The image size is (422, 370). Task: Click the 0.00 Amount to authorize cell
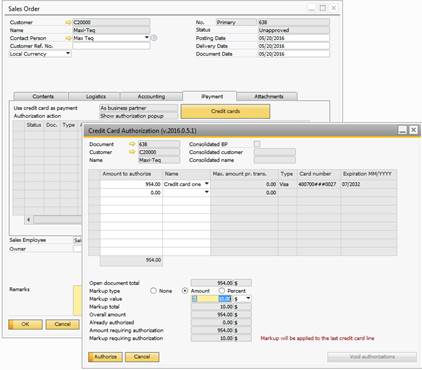pyautogui.click(x=131, y=192)
